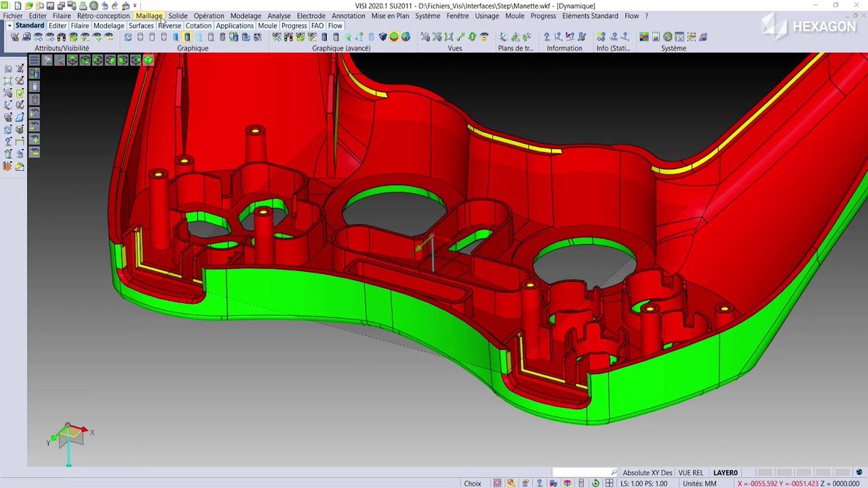Open the Electrode menu

[x=311, y=15]
